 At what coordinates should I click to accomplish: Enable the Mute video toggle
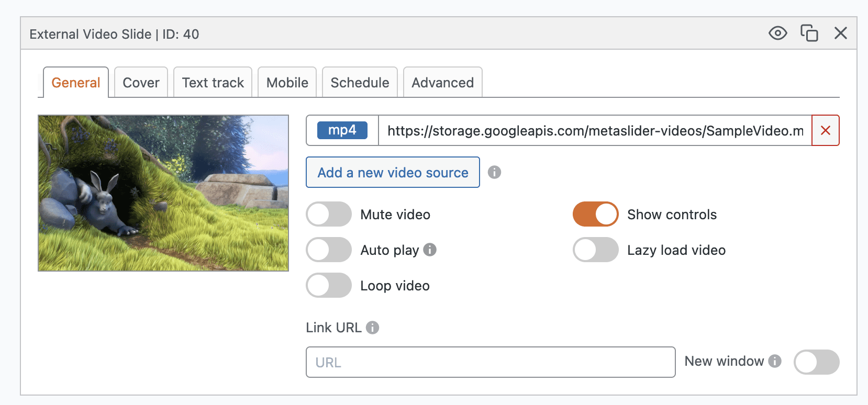(329, 214)
